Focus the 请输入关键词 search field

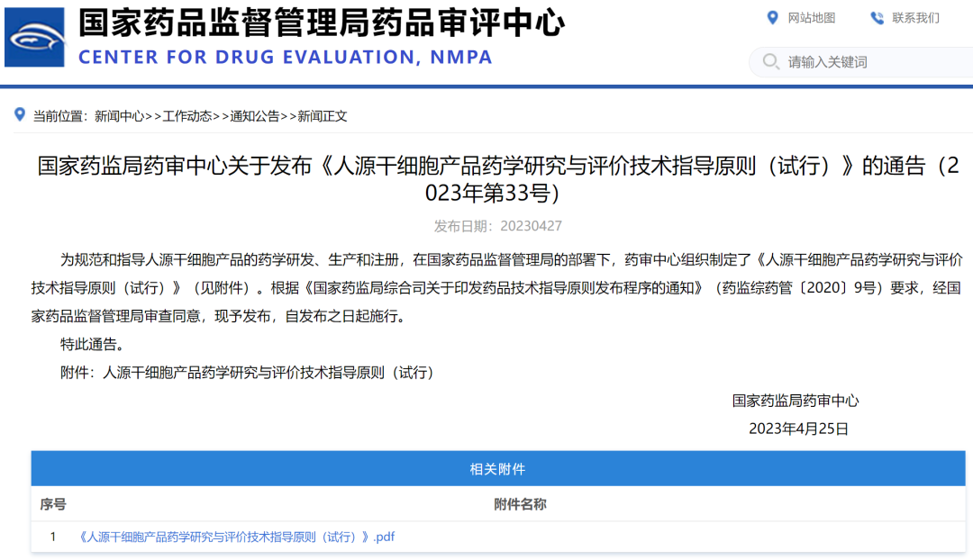pos(865,62)
